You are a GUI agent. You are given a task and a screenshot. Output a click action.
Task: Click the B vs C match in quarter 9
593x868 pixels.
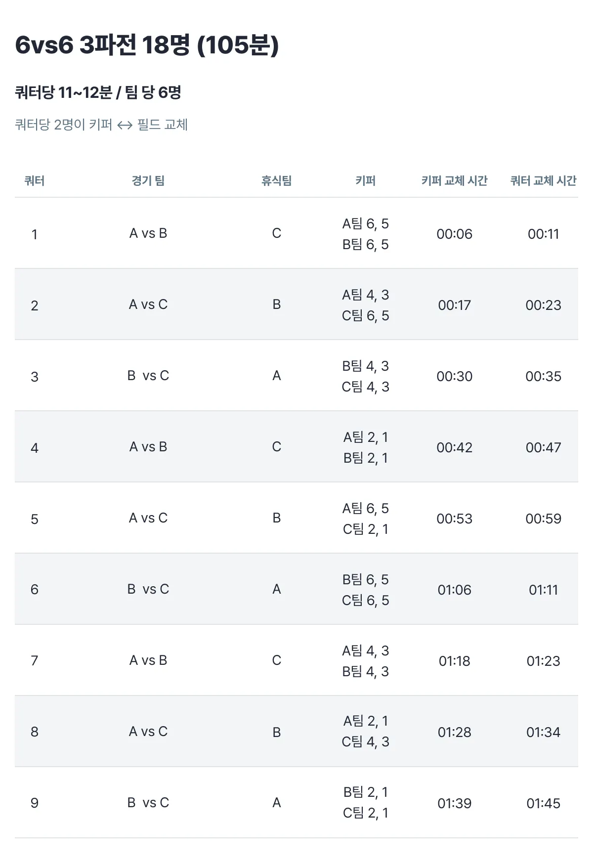click(x=148, y=803)
